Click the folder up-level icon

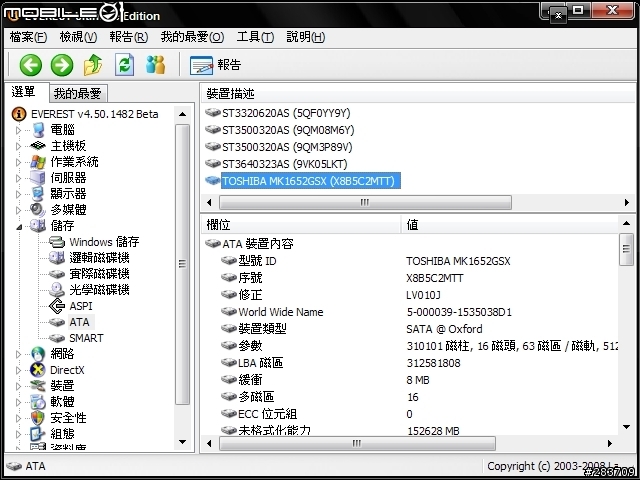(x=93, y=65)
